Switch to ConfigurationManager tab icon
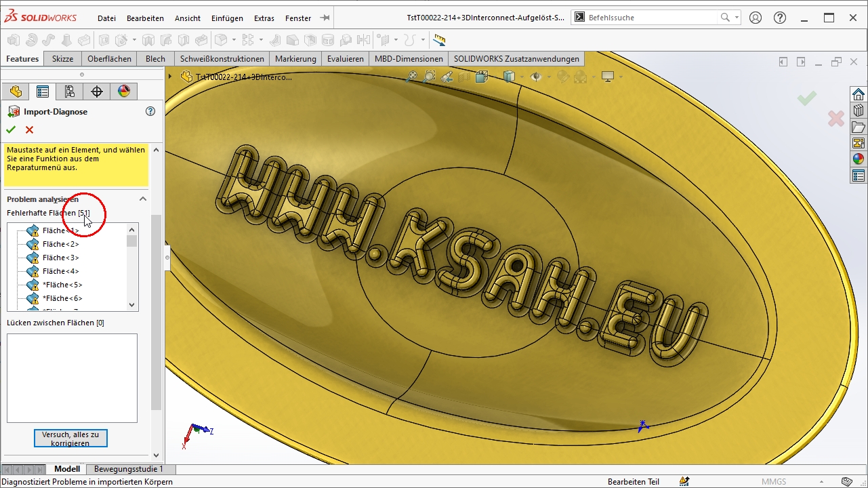868x488 pixels. point(70,91)
